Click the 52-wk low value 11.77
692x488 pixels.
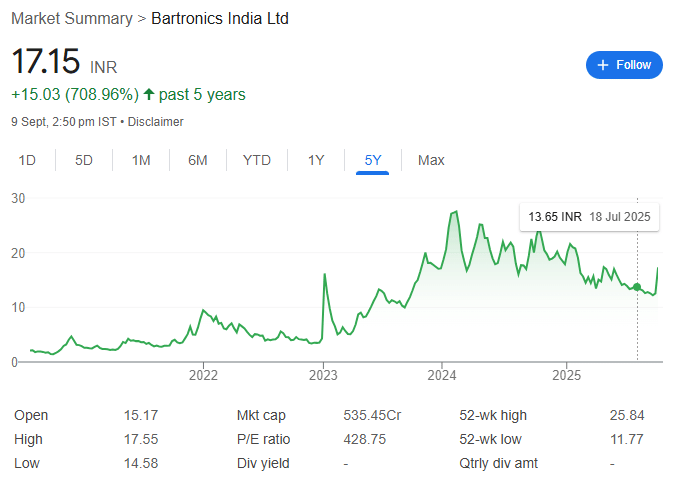pyautogui.click(x=627, y=439)
